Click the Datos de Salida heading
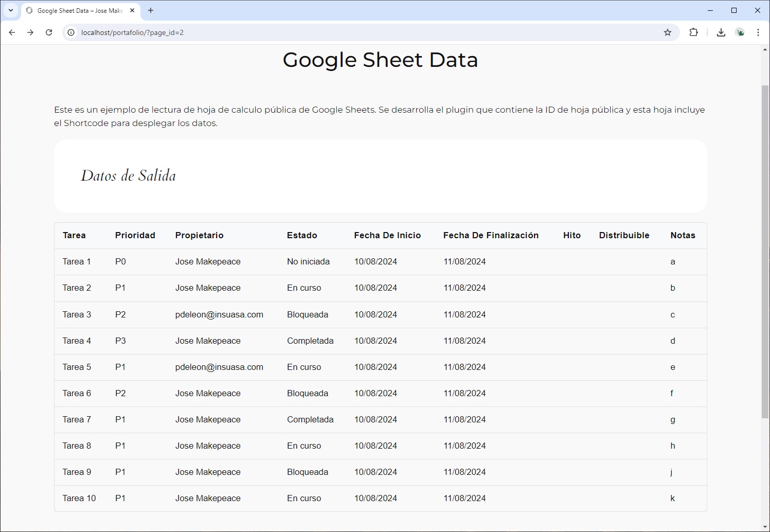The height and width of the screenshot is (532, 770). coord(129,175)
